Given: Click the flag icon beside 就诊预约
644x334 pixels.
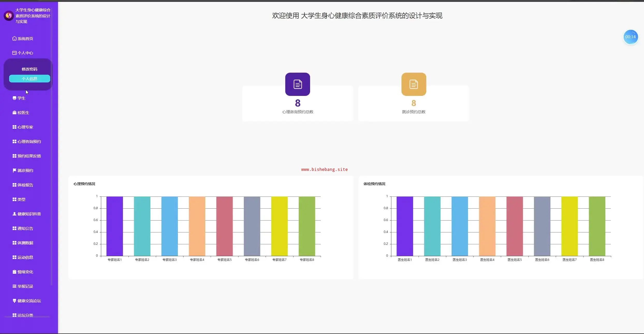Looking at the screenshot, I should 14,170.
